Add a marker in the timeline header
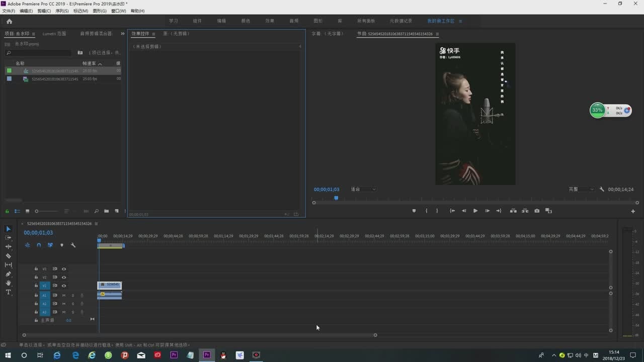This screenshot has height=362, width=644. [x=62, y=245]
